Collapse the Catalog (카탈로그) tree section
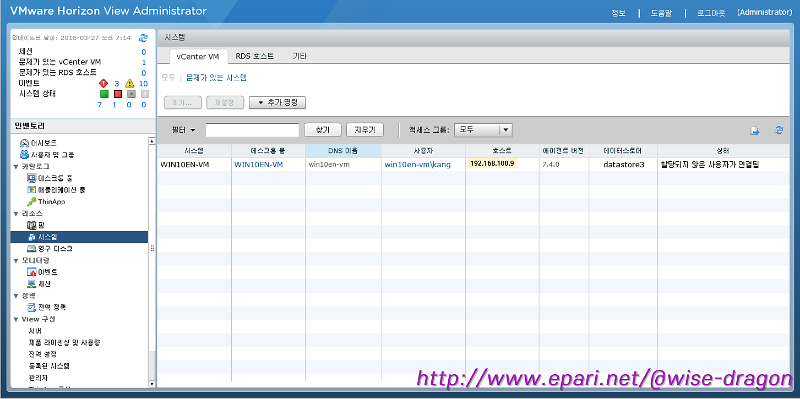This screenshot has height=399, width=800. [x=16, y=167]
